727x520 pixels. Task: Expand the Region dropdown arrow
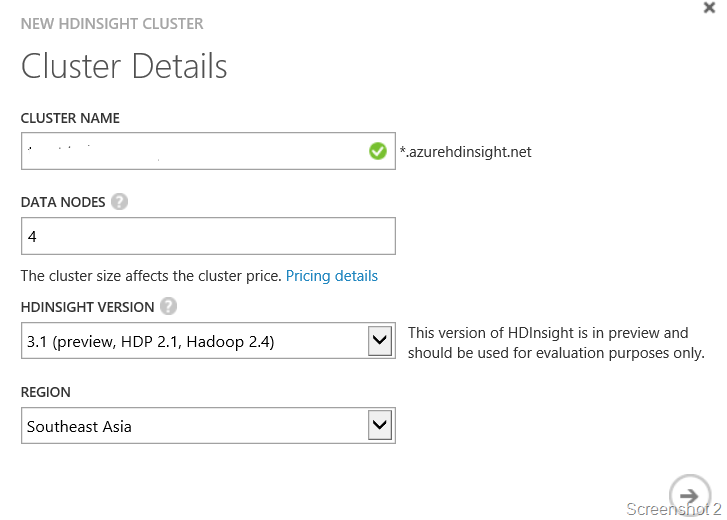[380, 426]
